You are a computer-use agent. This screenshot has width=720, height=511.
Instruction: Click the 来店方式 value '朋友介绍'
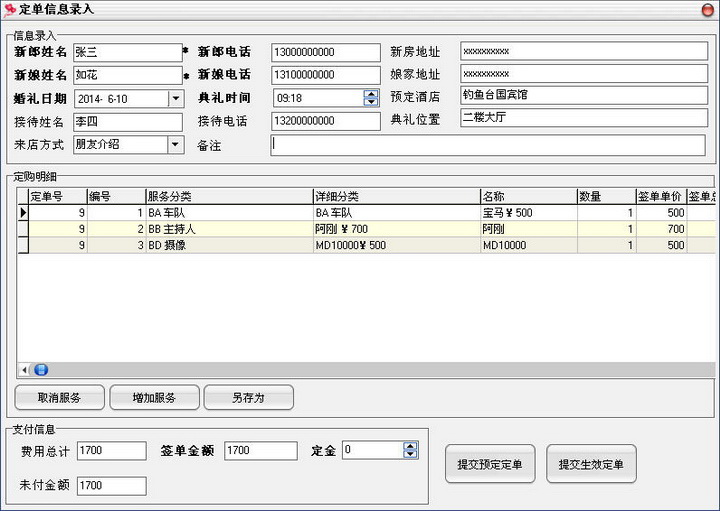(97, 144)
